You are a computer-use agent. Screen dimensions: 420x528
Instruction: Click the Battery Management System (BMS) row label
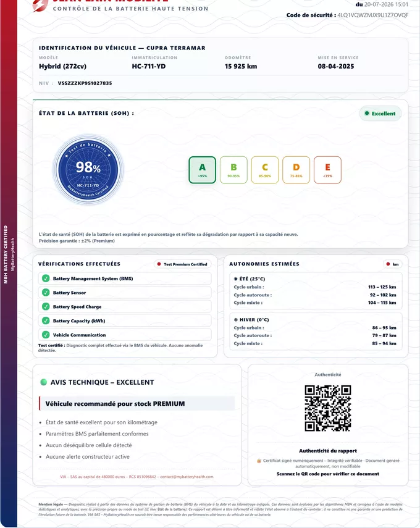coord(93,279)
